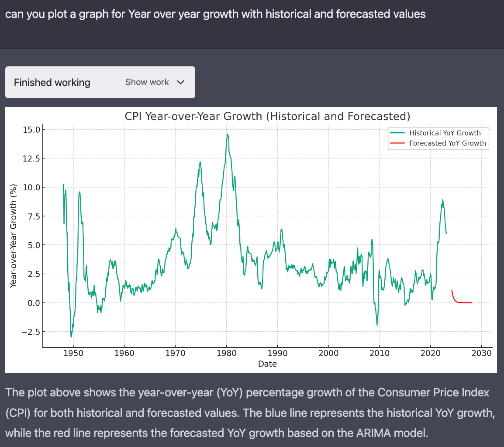Click the response paragraph mentioning ARIMA model

tap(249, 413)
